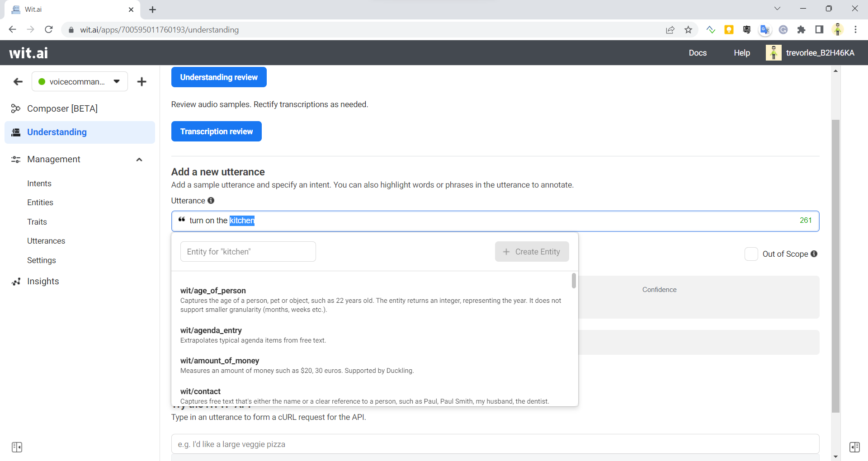Click the info icon next to Utterance
Screen dimensions: 868x461
pyautogui.click(x=211, y=200)
